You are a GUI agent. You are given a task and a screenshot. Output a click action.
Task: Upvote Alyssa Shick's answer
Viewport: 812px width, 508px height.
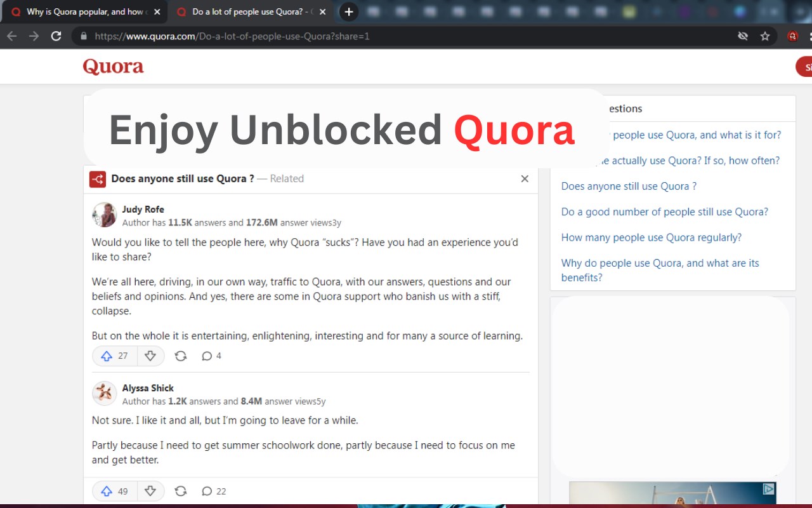point(115,491)
